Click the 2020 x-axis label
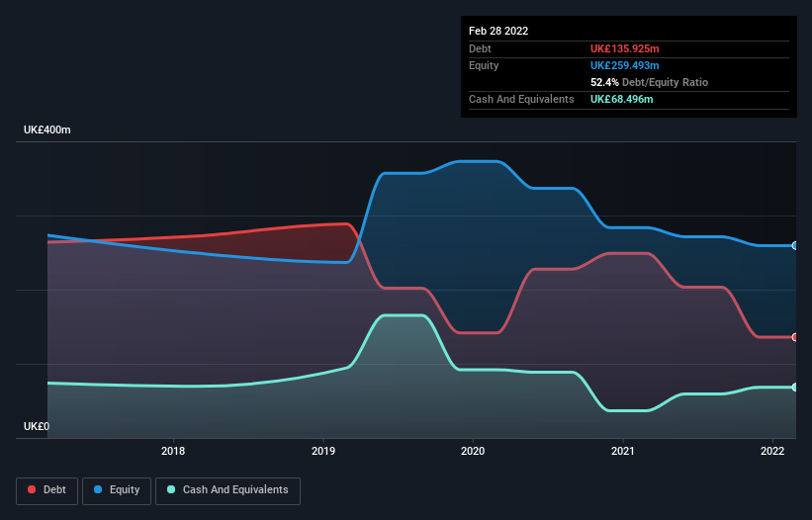This screenshot has width=812, height=520. [x=473, y=451]
